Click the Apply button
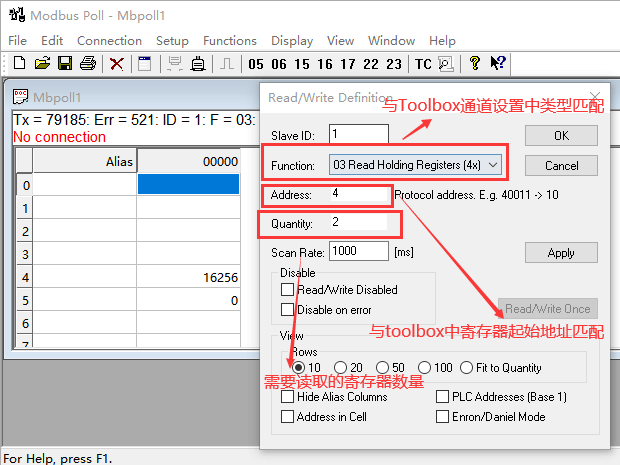Viewport: 620px width, 465px height. click(x=561, y=253)
